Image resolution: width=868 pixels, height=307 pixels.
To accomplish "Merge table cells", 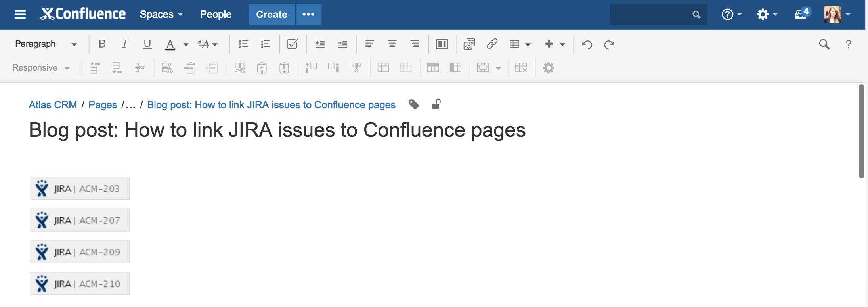I will pyautogui.click(x=383, y=68).
